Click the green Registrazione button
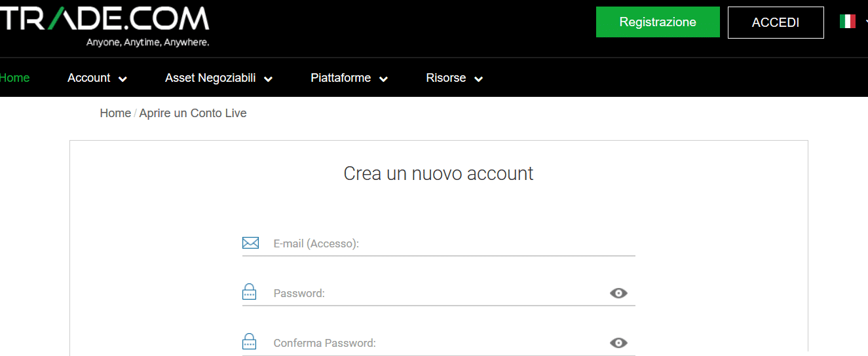 (658, 22)
